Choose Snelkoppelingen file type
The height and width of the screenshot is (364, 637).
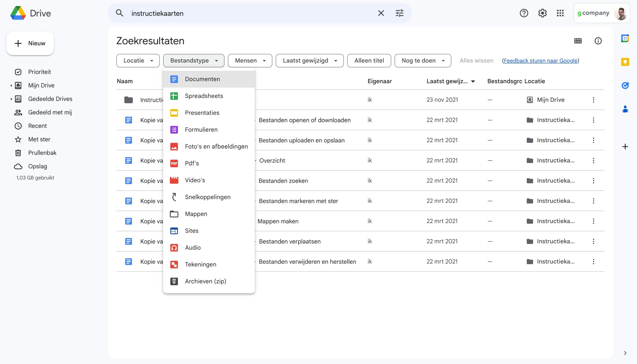pos(209,197)
